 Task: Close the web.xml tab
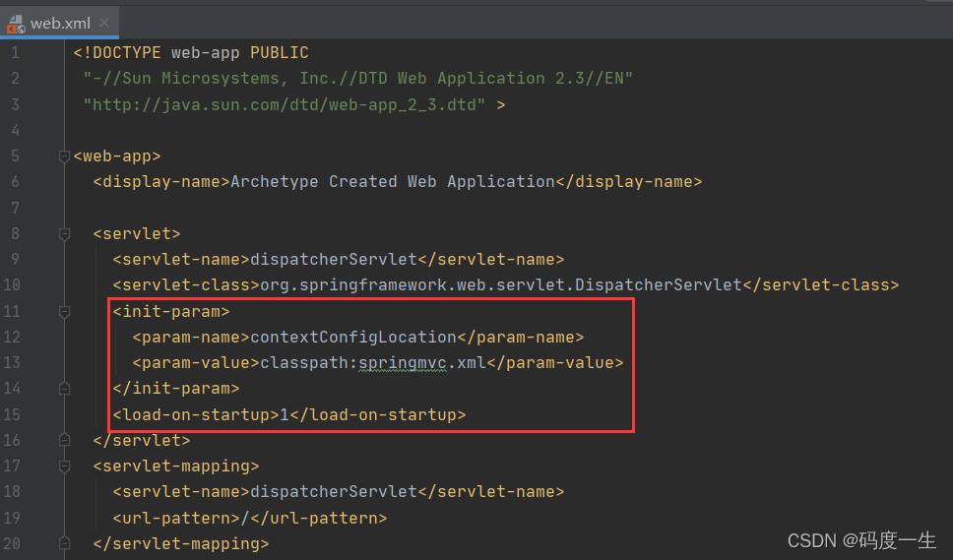point(104,23)
